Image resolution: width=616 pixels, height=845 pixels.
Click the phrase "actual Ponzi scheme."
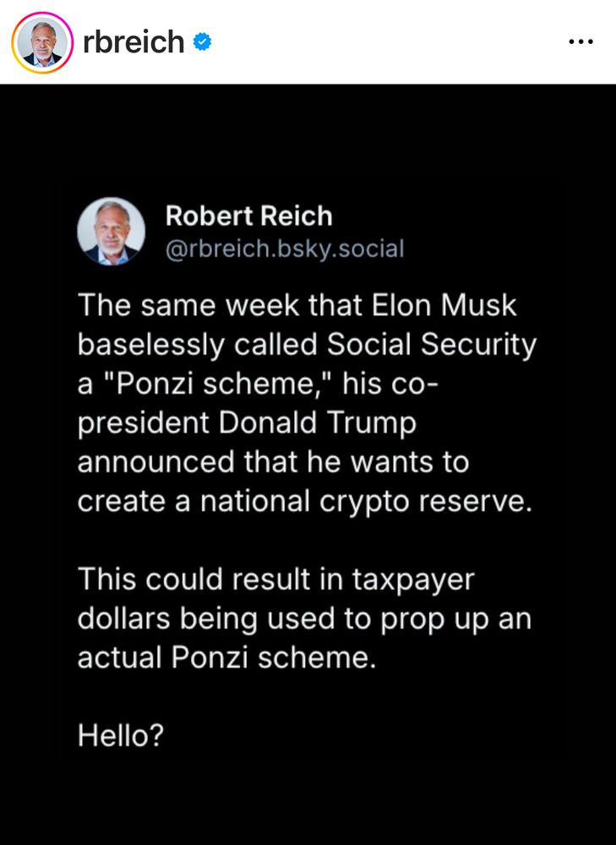click(x=226, y=658)
